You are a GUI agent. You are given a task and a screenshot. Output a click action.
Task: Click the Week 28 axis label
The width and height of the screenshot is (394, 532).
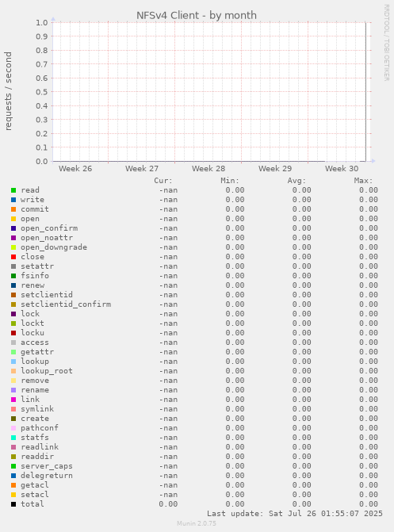click(x=208, y=169)
